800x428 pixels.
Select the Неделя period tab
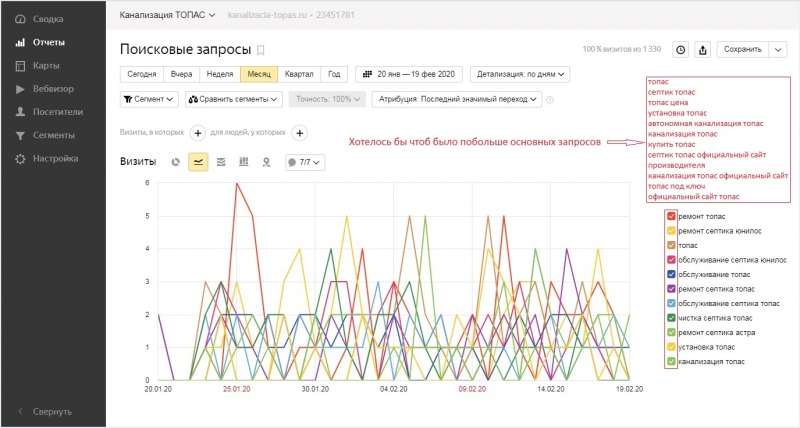219,74
